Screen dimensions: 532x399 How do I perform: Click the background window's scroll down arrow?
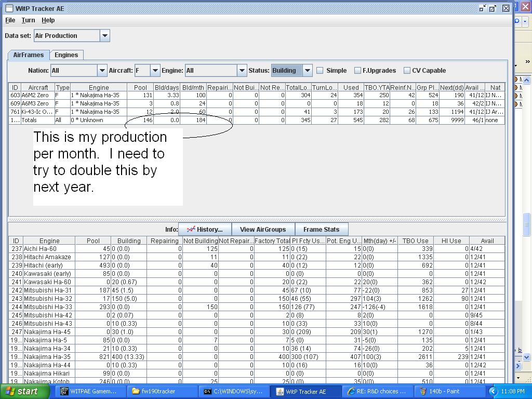(x=526, y=357)
